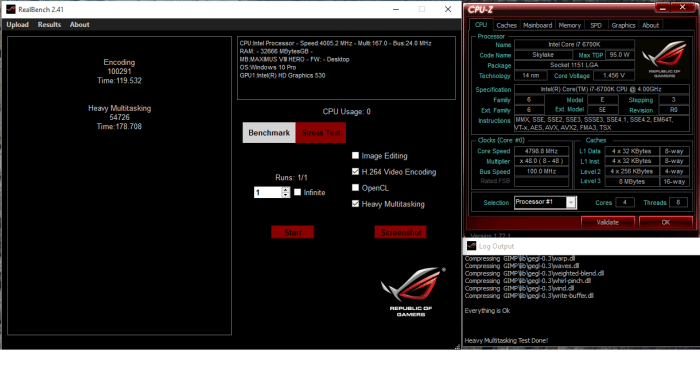700x372 pixels.
Task: Click the Log Output window icon
Action: [x=471, y=246]
